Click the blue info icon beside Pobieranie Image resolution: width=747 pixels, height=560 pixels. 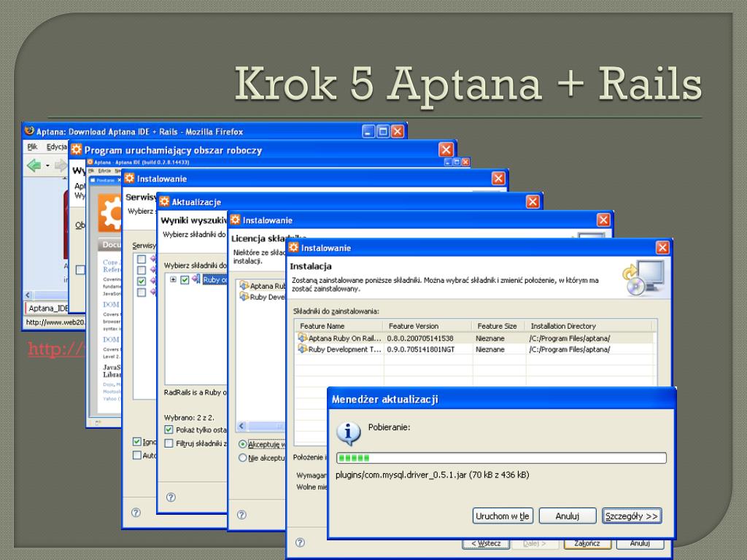[x=348, y=433]
